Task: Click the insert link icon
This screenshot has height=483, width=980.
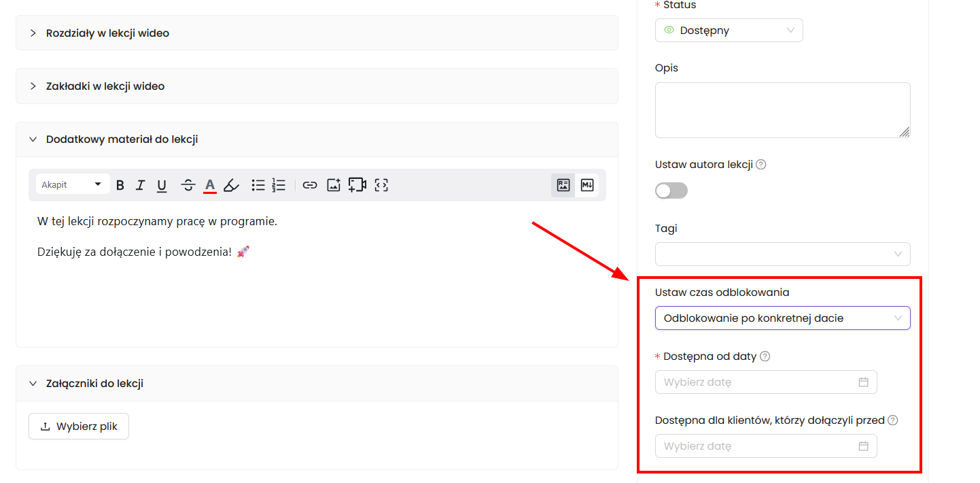Action: pos(310,185)
